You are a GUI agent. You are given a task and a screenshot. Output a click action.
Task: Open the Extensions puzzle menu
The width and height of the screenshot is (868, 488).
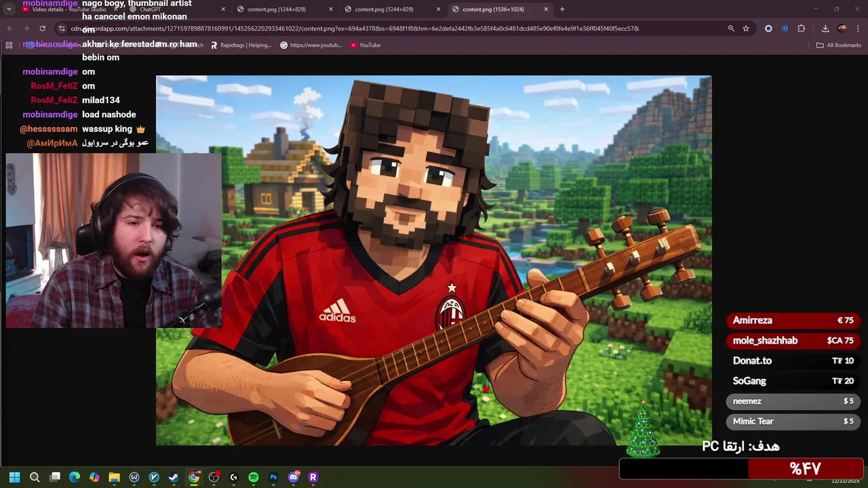[802, 28]
